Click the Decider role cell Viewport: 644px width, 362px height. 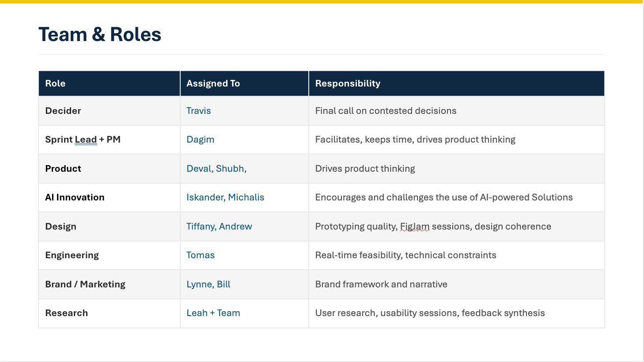63,111
